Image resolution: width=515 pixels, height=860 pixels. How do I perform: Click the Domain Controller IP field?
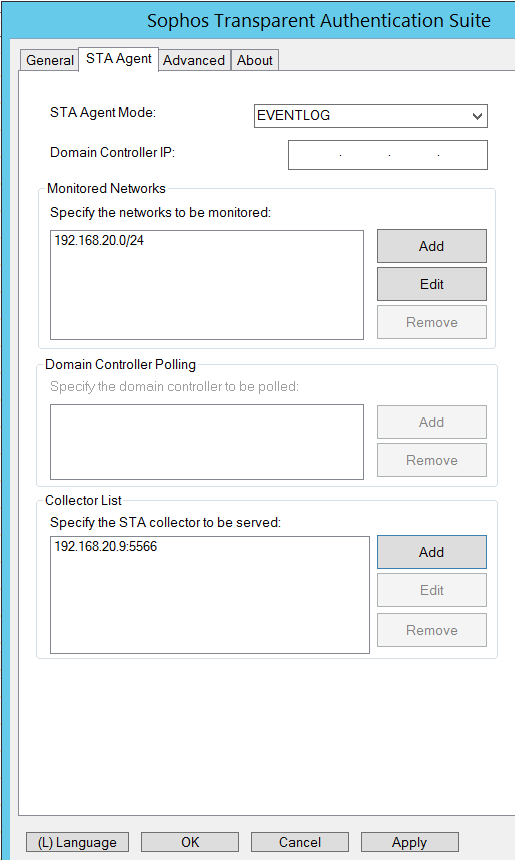click(388, 155)
